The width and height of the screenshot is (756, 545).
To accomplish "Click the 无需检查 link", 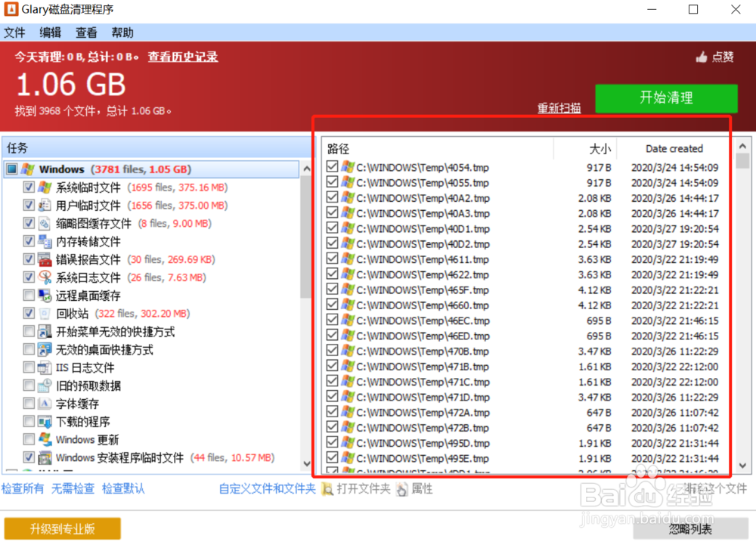I will pos(73,488).
